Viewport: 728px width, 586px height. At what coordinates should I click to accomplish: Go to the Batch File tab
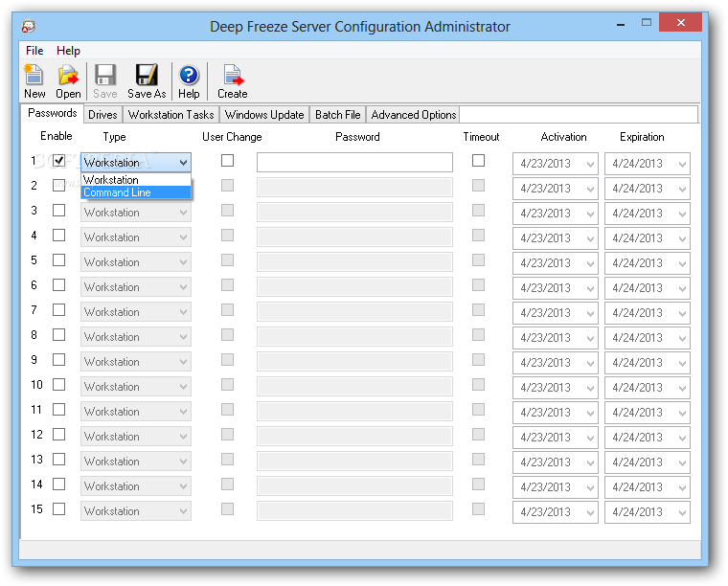coord(337,115)
